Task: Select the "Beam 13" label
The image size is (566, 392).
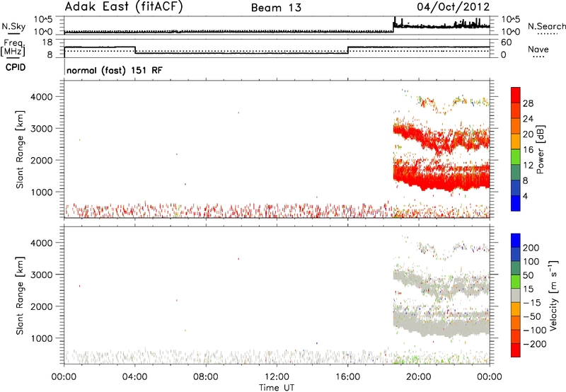Action: click(x=276, y=8)
